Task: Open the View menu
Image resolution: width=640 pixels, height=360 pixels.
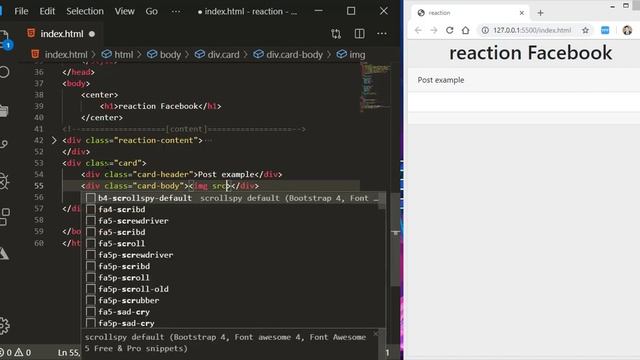Action: point(124,11)
